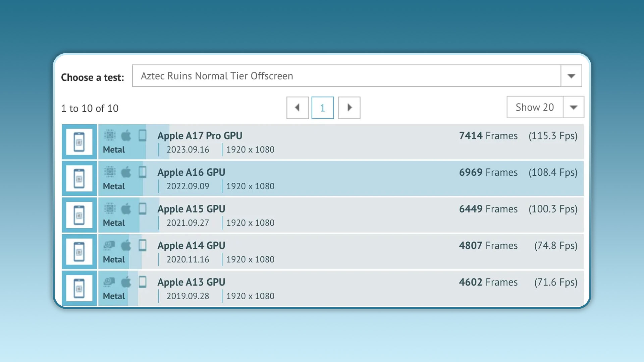Screen dimensions: 644x362
Task: Click the Apple logo in A13 row
Action: tap(126, 282)
